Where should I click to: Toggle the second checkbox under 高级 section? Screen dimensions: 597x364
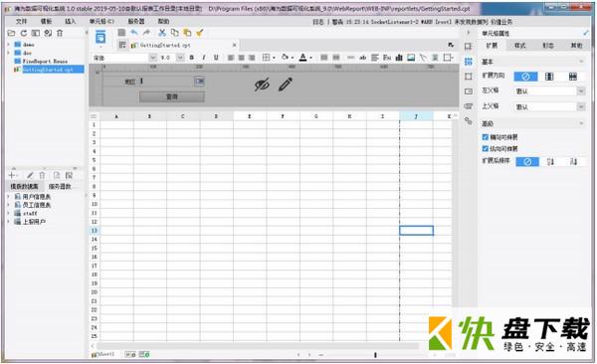click(x=486, y=148)
